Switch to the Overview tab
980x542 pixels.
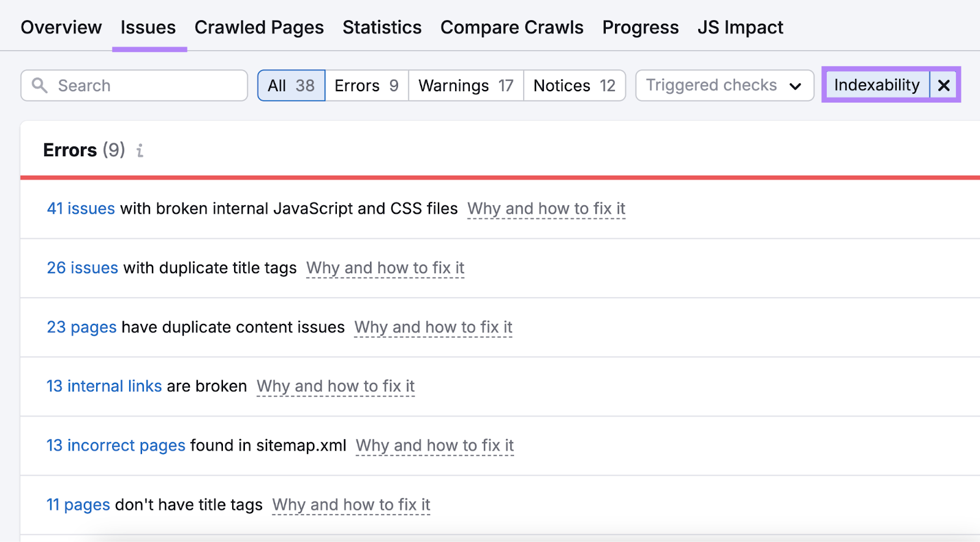click(x=61, y=27)
